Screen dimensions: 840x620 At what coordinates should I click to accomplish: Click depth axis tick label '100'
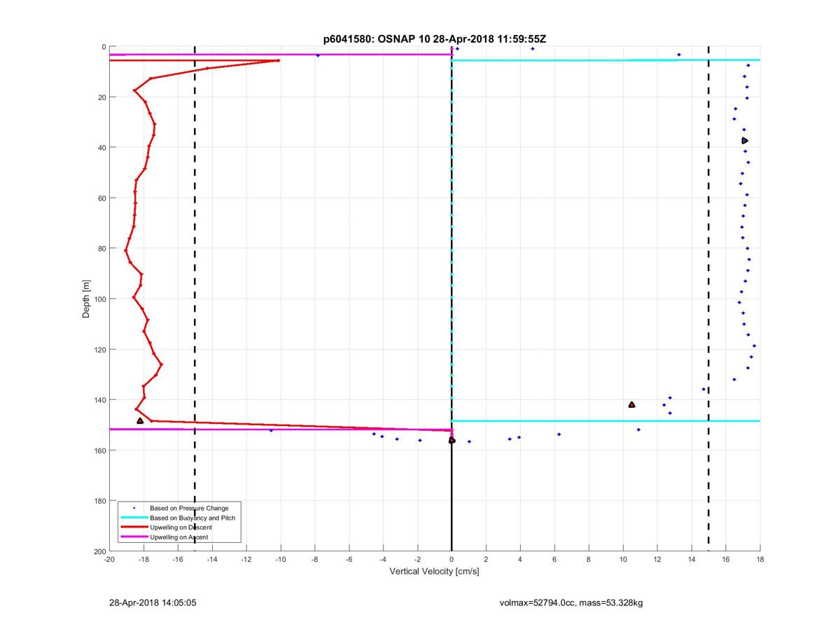point(99,299)
